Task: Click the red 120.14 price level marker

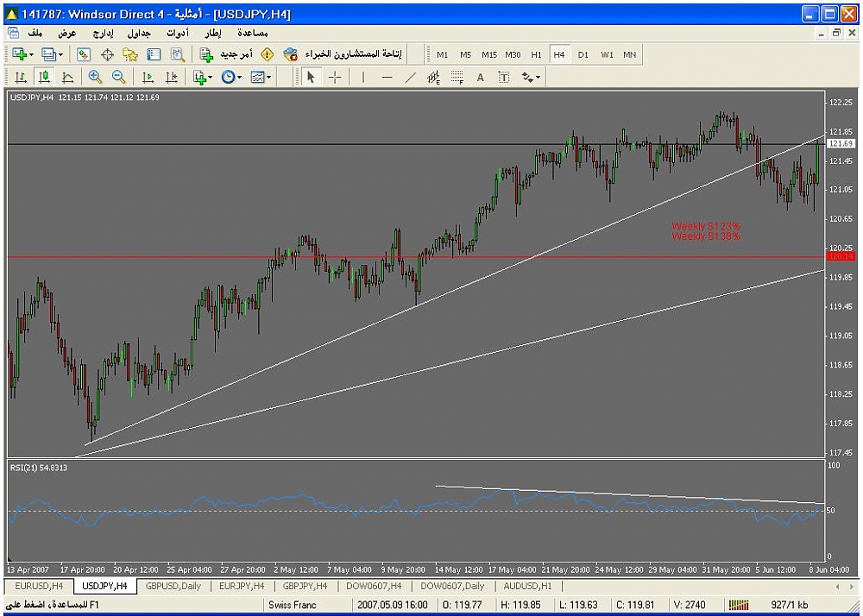Action: 840,256
